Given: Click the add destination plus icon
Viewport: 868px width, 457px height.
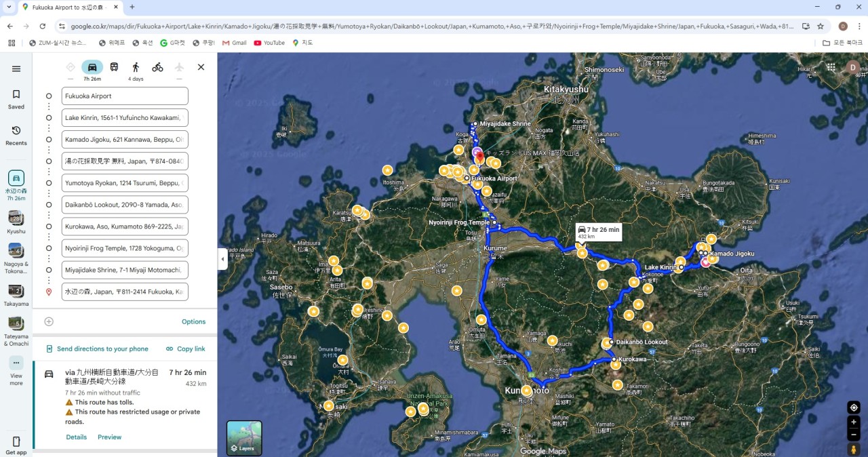Looking at the screenshot, I should point(49,321).
